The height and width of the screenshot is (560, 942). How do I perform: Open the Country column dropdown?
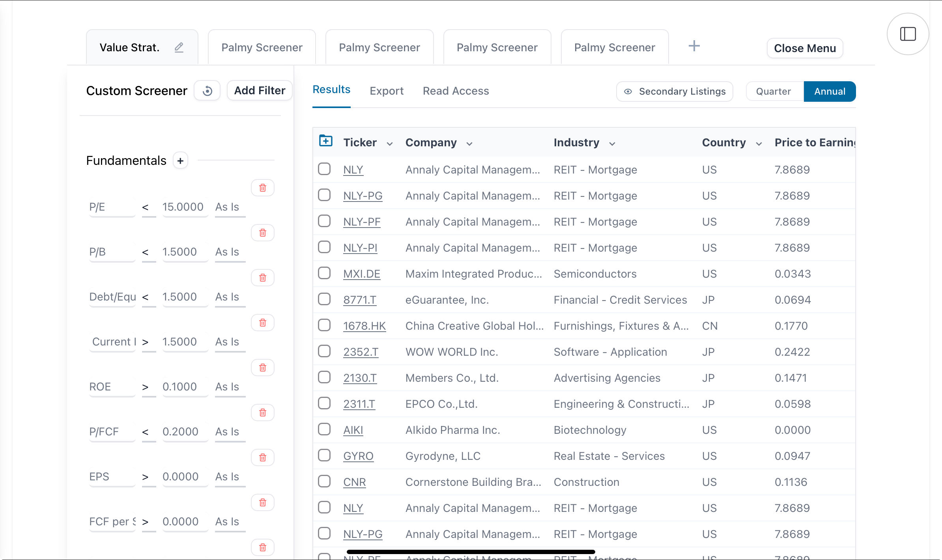pyautogui.click(x=759, y=144)
